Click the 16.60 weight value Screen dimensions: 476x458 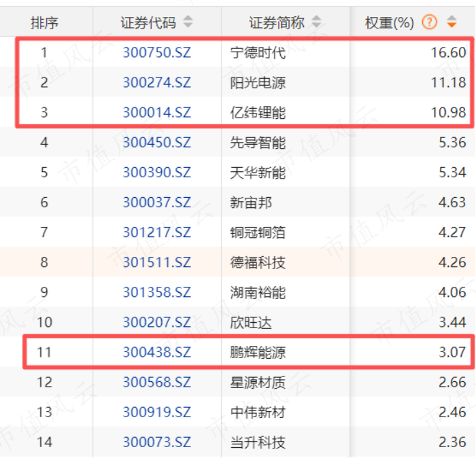(448, 52)
